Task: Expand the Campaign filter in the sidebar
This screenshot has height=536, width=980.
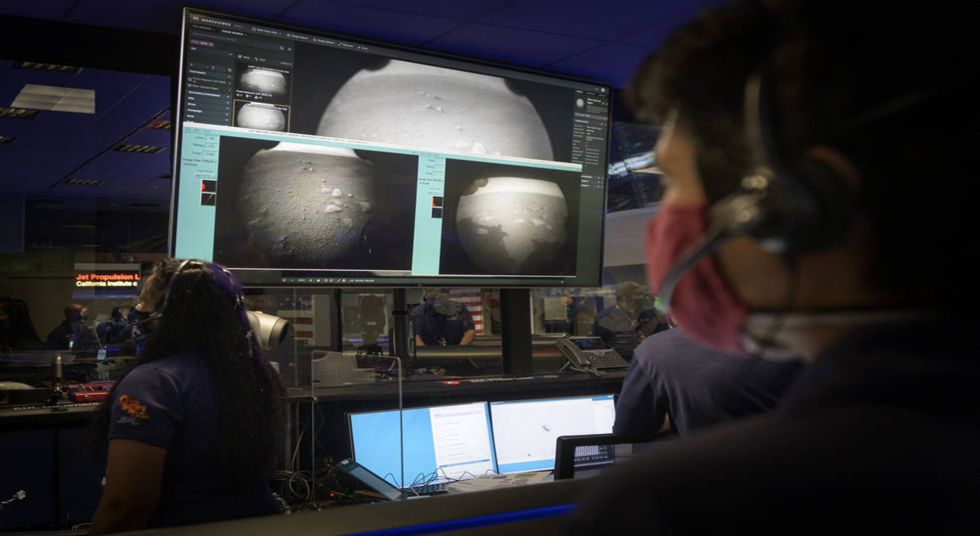Action: 194,110
